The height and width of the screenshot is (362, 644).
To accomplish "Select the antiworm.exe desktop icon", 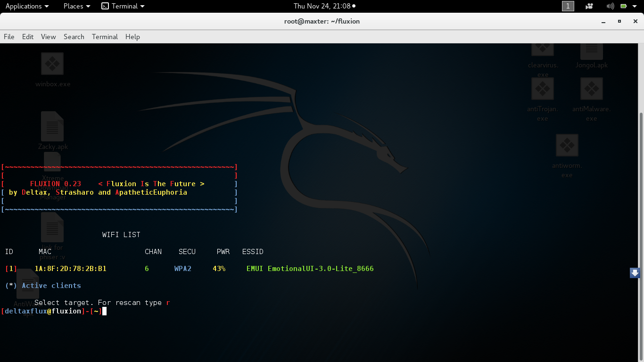I will 567,156.
